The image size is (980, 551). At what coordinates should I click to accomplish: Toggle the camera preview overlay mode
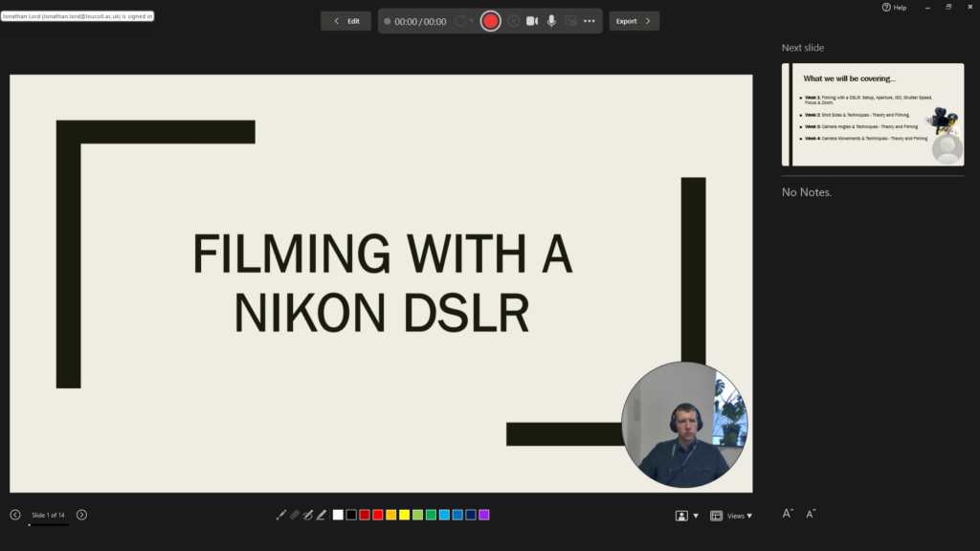(680, 515)
